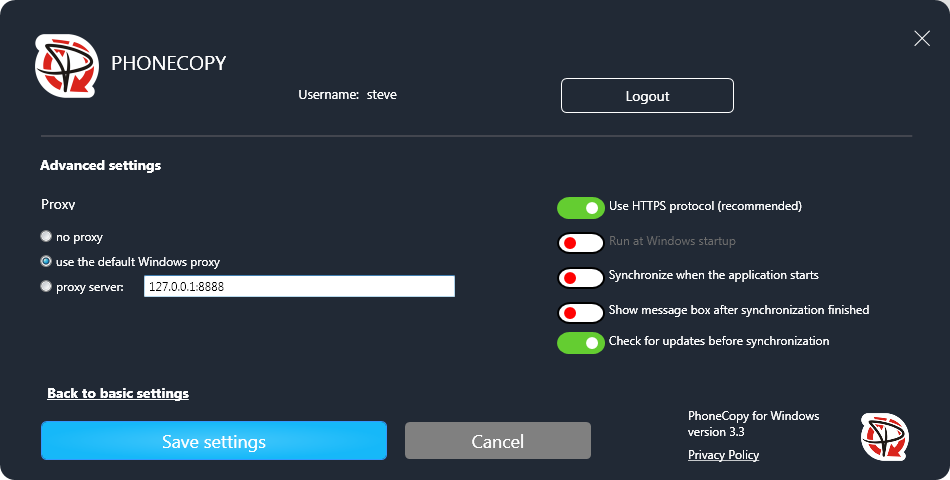Go back to basic settings

pyautogui.click(x=118, y=394)
